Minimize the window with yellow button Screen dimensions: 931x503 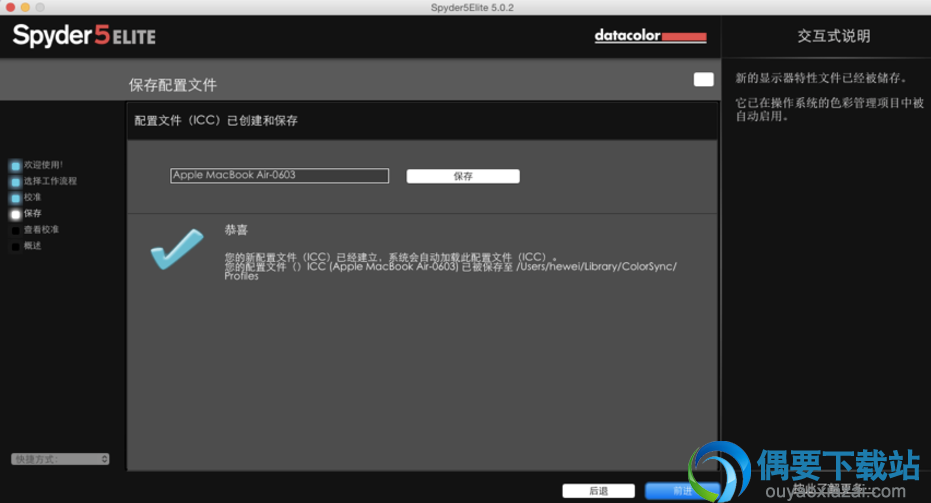coord(25,7)
